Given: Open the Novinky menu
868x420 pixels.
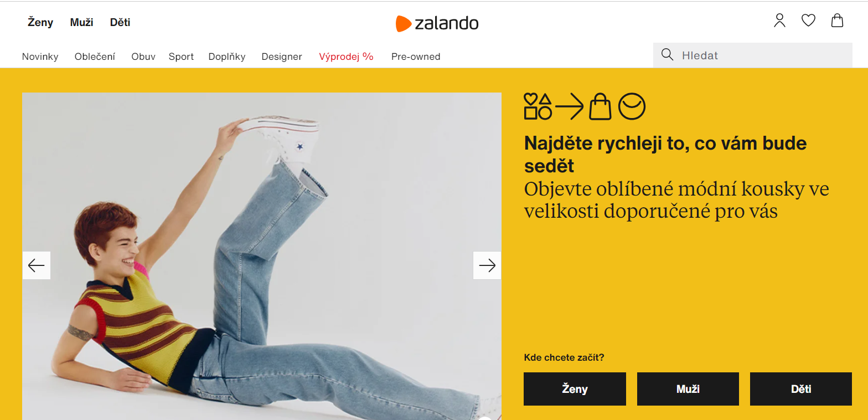Looking at the screenshot, I should coord(40,57).
